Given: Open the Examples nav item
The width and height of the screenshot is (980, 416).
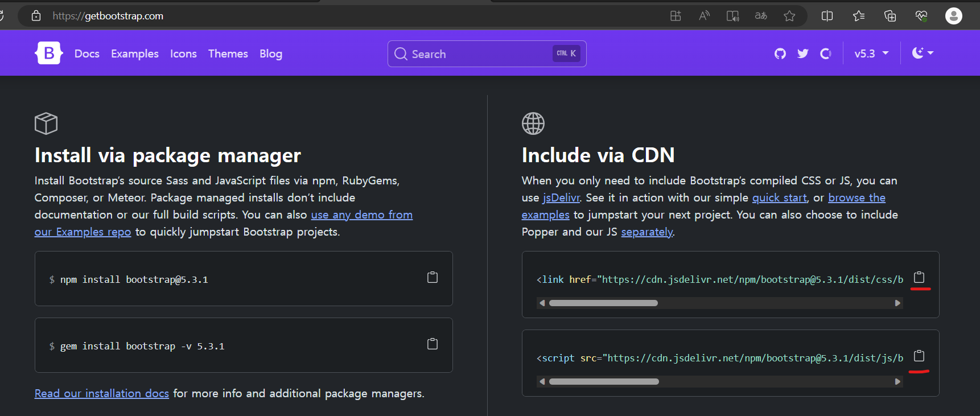Looking at the screenshot, I should [135, 53].
